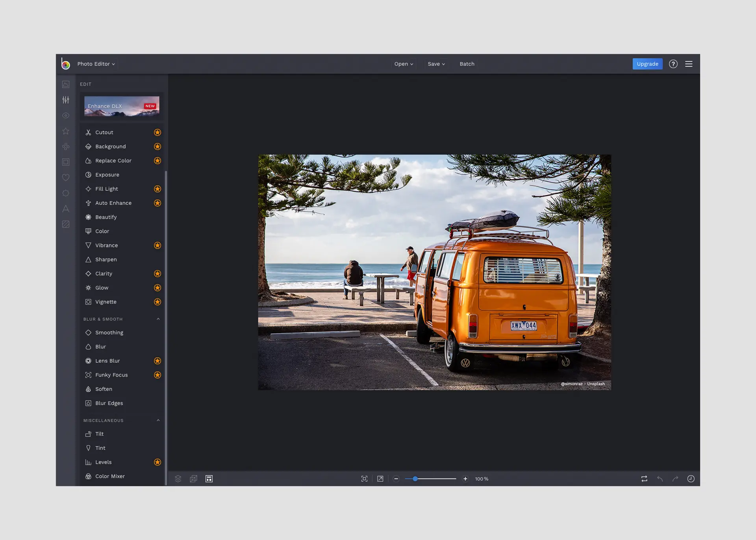Collapse the Blur & Smooth section
Image resolution: width=756 pixels, height=540 pixels.
pyautogui.click(x=158, y=319)
